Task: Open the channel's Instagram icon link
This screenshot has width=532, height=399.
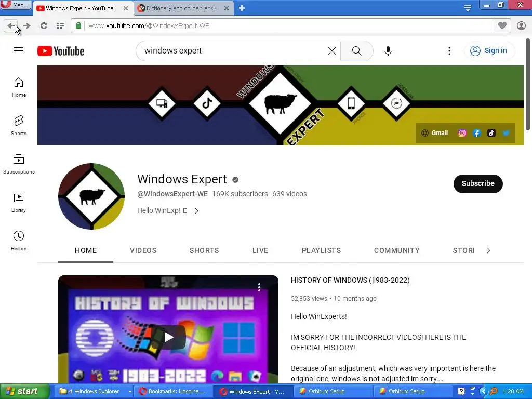Action: click(462, 133)
